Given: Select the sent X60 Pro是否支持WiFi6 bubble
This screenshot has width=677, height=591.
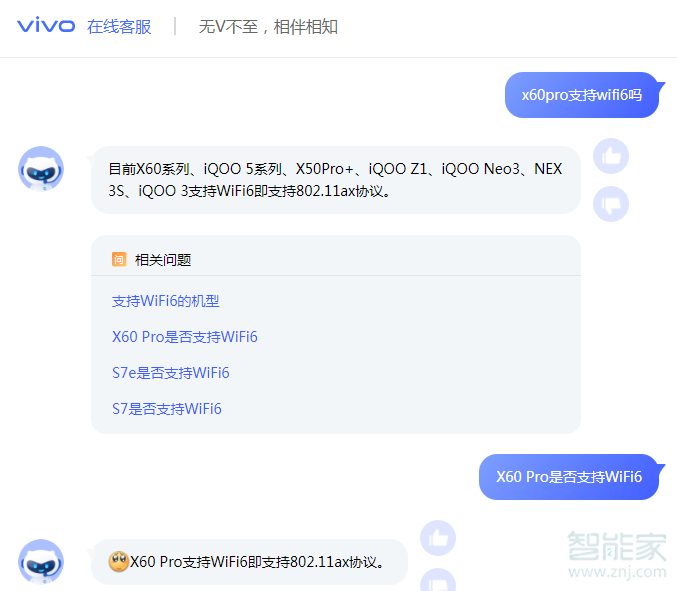Looking at the screenshot, I should [569, 477].
